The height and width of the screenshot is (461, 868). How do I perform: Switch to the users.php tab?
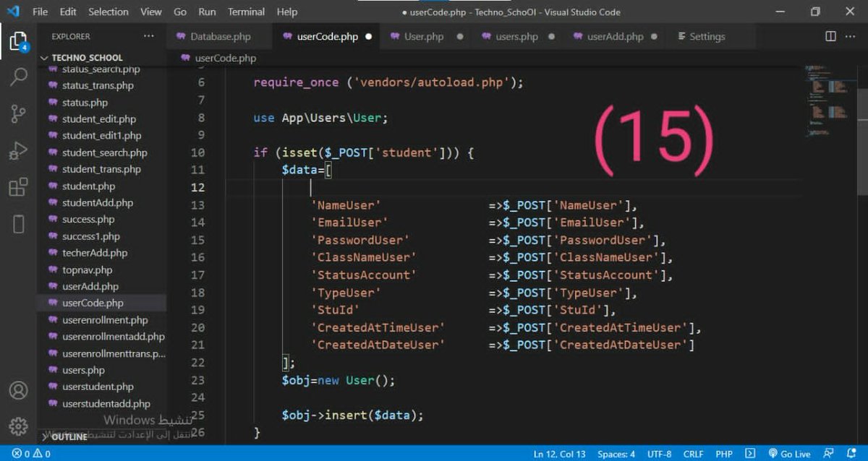click(x=516, y=36)
